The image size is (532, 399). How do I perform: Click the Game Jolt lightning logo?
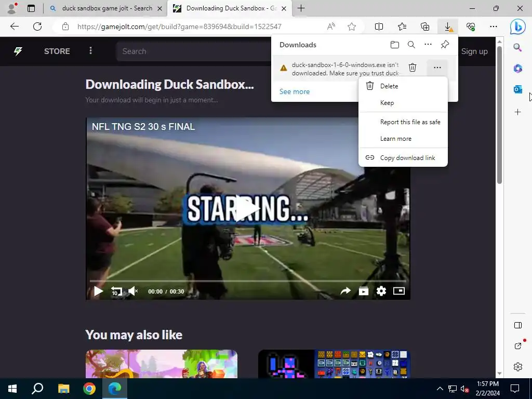click(18, 51)
